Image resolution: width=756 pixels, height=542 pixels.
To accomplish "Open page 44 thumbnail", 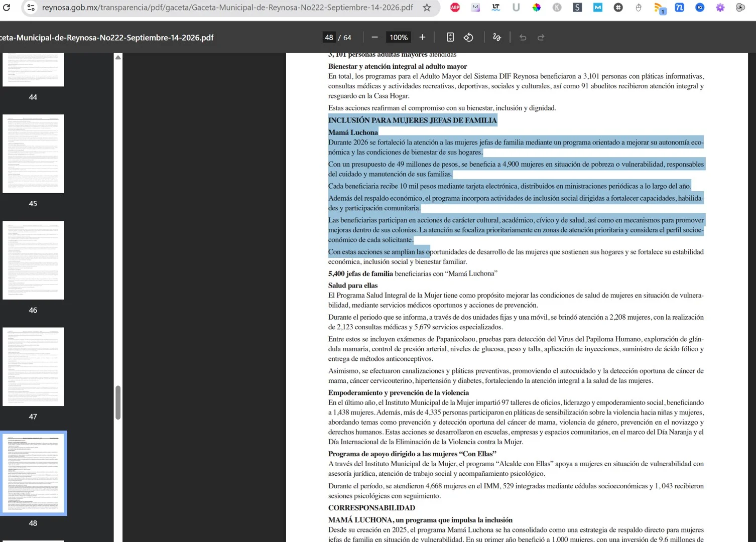I will pyautogui.click(x=33, y=69).
